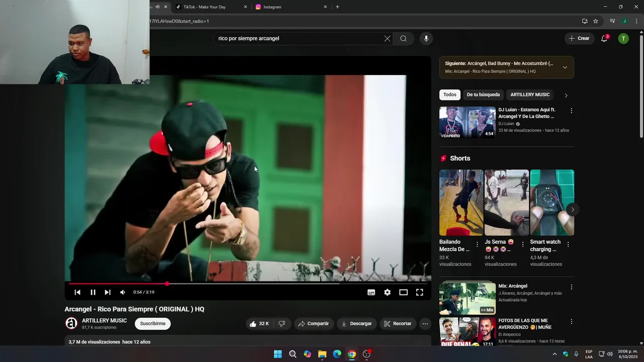This screenshot has height=362, width=644.
Task: Open the Shorts section icon
Action: click(x=443, y=158)
